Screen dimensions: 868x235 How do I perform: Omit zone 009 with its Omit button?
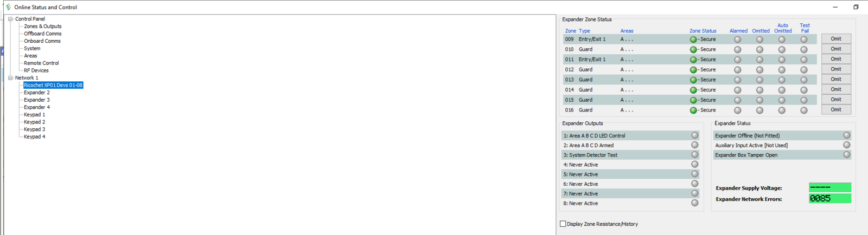(836, 39)
